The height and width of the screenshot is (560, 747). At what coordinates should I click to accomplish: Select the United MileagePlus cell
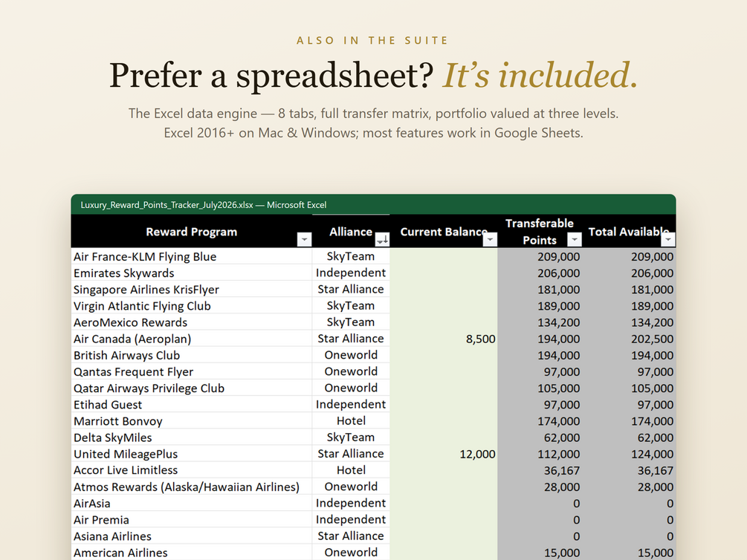pos(192,454)
